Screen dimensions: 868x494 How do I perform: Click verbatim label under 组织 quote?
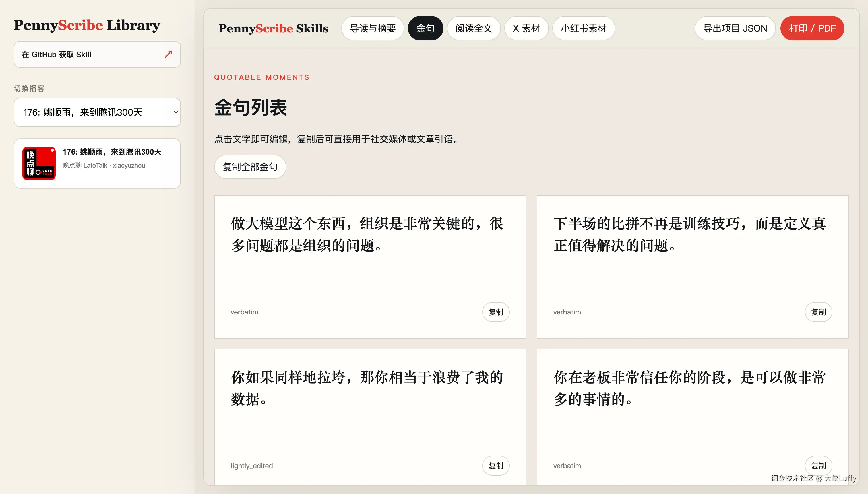(x=244, y=312)
